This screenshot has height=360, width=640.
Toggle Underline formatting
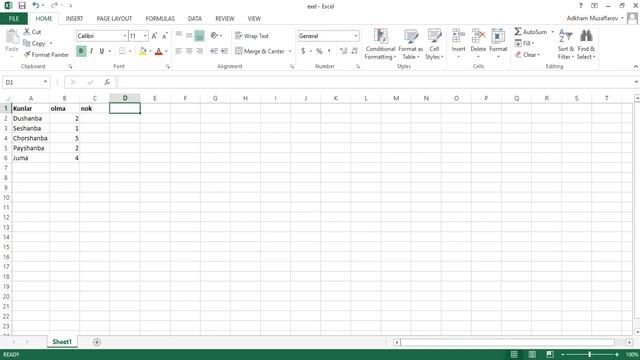[102, 51]
